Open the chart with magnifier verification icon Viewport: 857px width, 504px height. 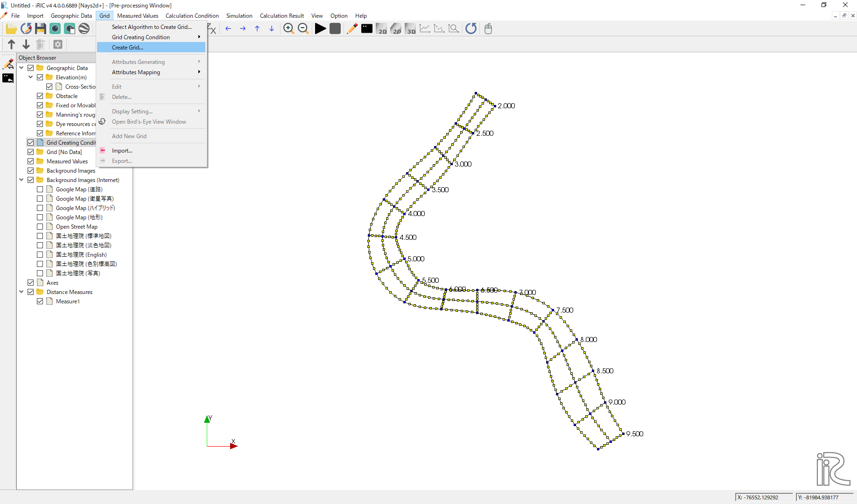click(454, 29)
